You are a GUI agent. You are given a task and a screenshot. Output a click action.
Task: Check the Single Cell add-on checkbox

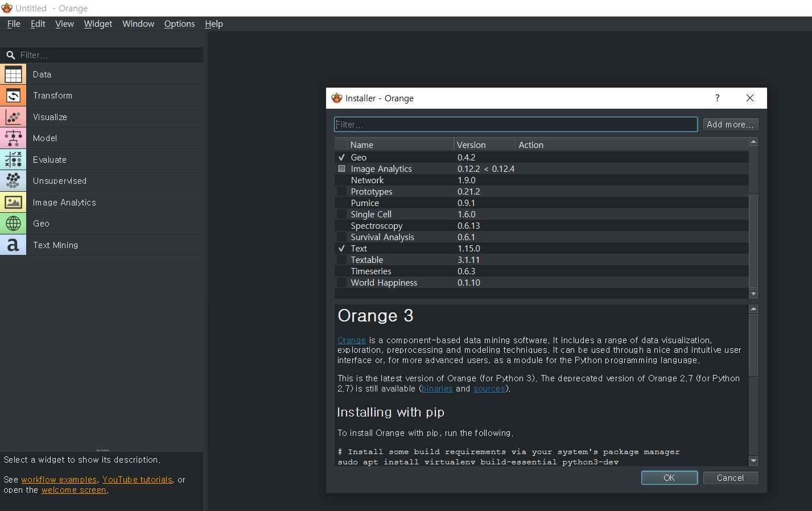[x=341, y=215]
